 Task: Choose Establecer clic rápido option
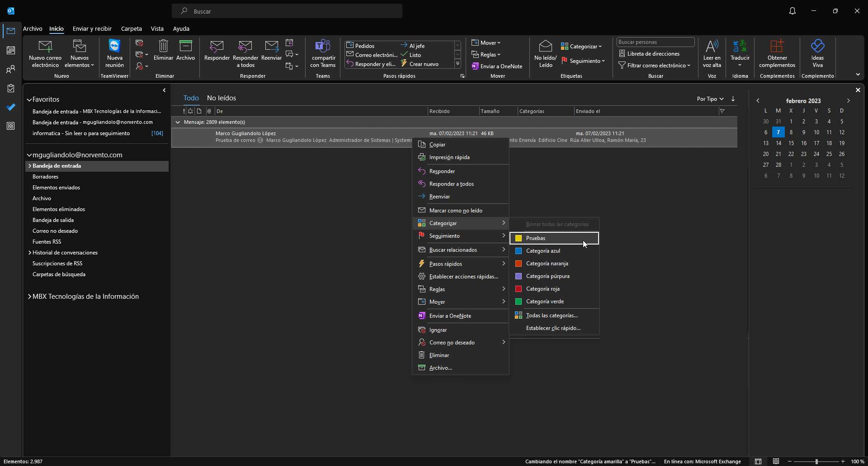[x=554, y=328]
